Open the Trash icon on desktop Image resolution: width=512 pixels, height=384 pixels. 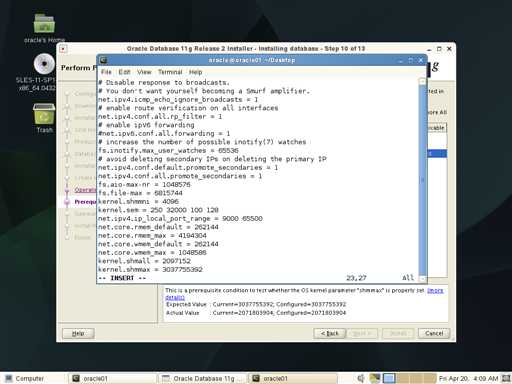pos(44,114)
